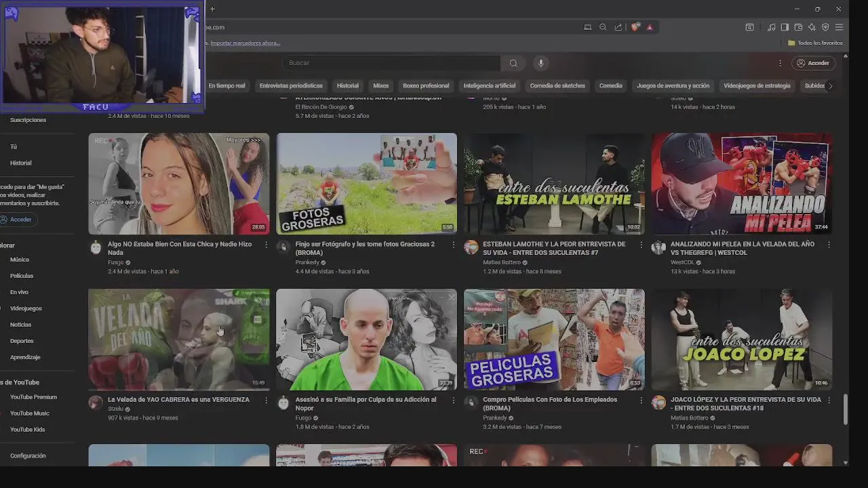Open the Leo AI sparkle icon
The width and height of the screenshot is (868, 488).
click(812, 27)
